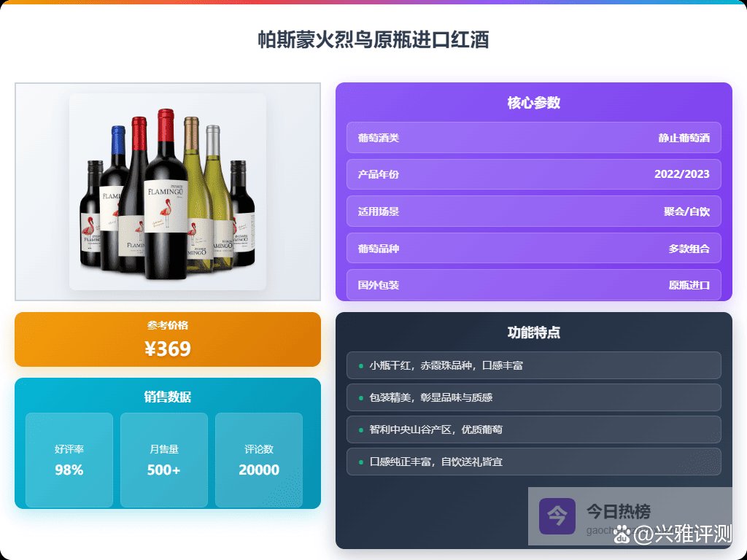Click the 参考价格 ¥369 price card
747x560 pixels.
click(x=168, y=340)
